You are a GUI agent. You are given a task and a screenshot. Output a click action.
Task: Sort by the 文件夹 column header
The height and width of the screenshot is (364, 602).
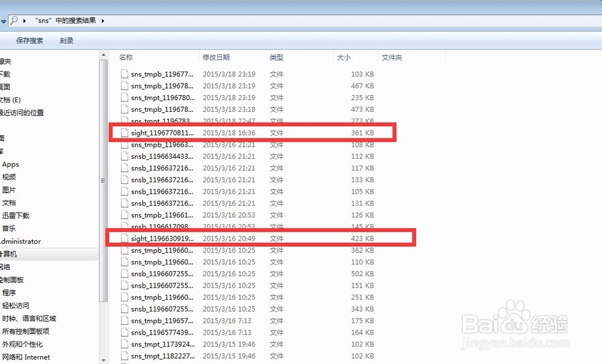pyautogui.click(x=392, y=58)
